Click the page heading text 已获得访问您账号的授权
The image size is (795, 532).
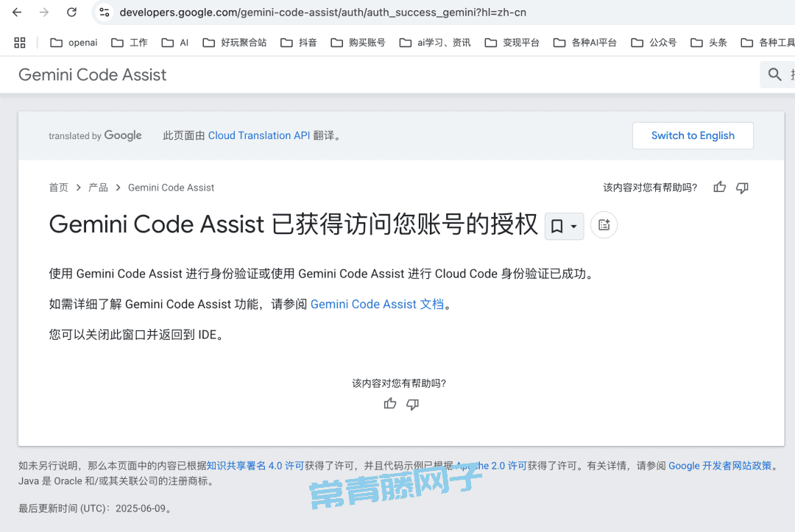404,224
